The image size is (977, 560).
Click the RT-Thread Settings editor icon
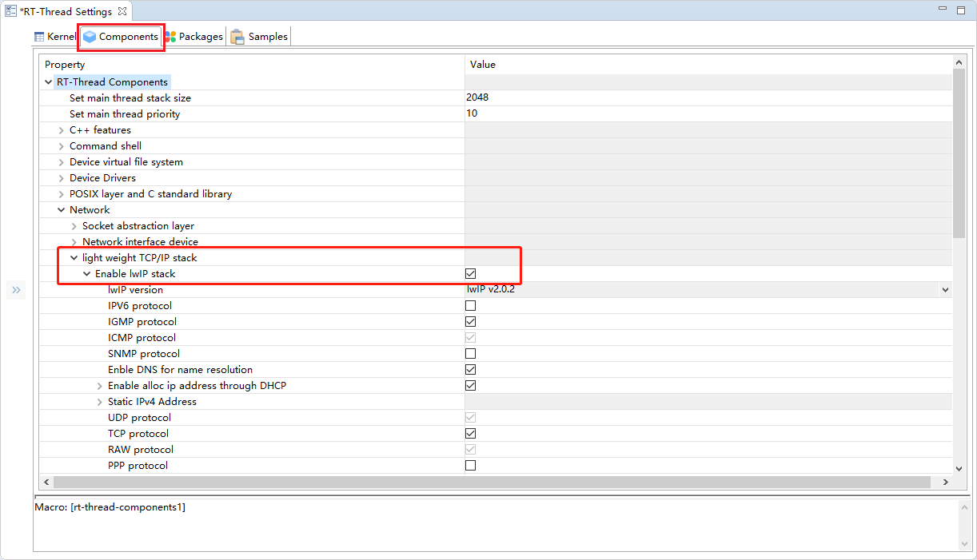pyautogui.click(x=11, y=11)
